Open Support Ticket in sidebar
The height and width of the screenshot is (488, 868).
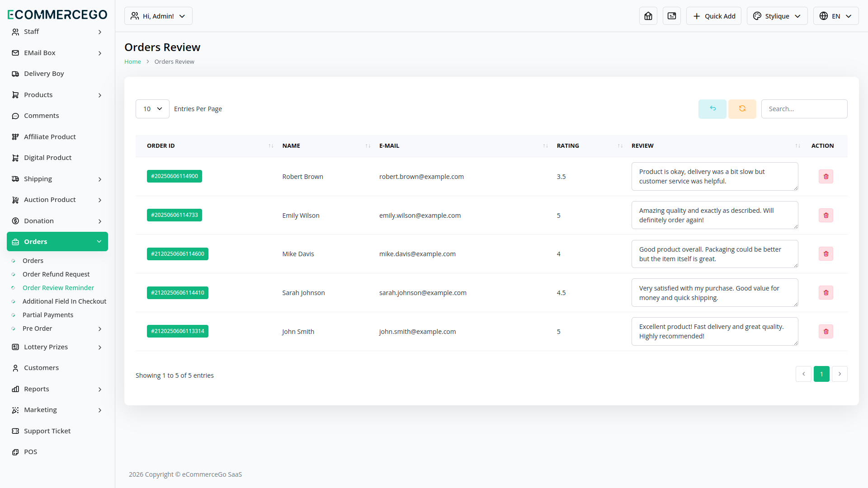57,431
